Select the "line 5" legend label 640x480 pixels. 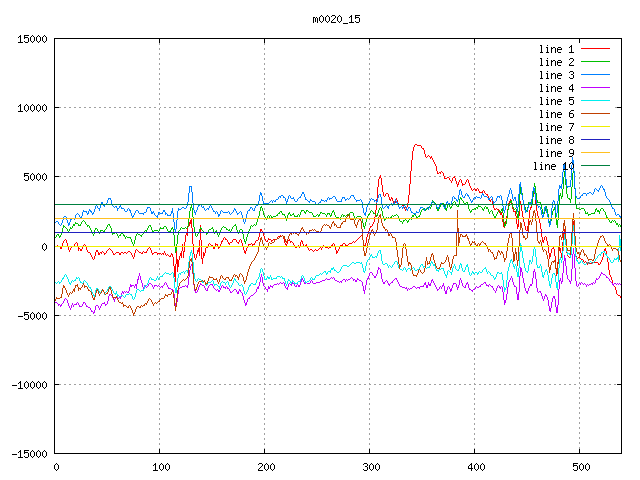556,101
